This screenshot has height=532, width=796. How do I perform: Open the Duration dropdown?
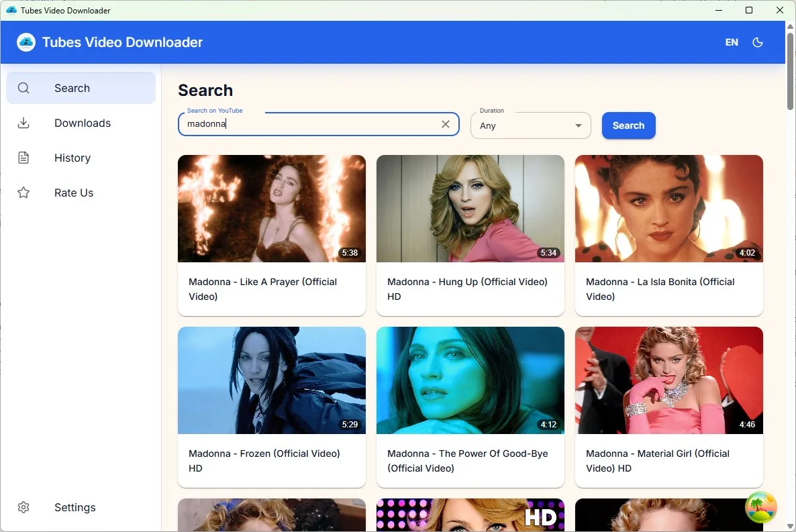click(x=530, y=125)
